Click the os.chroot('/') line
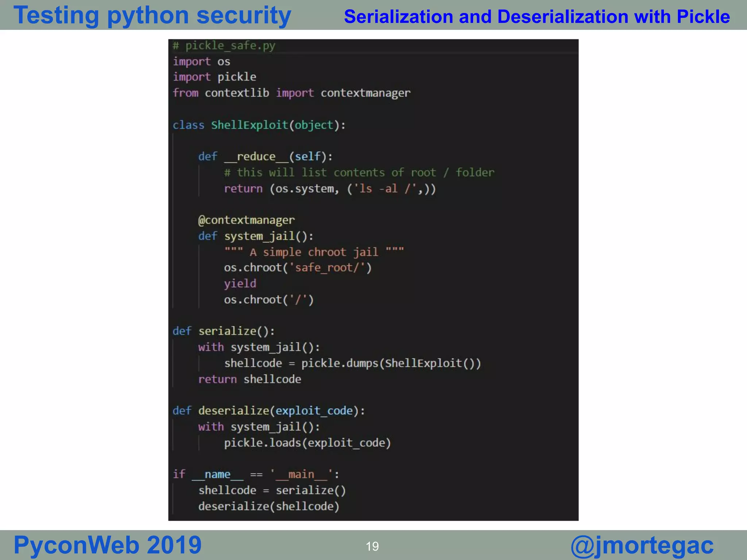Viewport: 747px width, 560px height. click(x=269, y=300)
